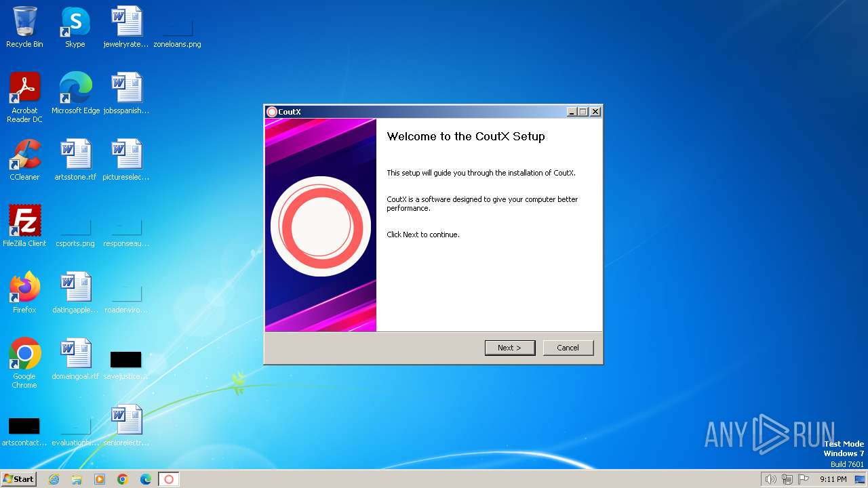Open the volume control tray icon

[x=770, y=479]
